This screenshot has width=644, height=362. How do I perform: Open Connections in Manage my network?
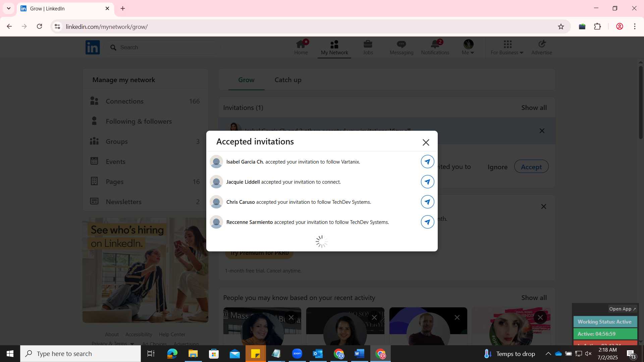pyautogui.click(x=145, y=101)
